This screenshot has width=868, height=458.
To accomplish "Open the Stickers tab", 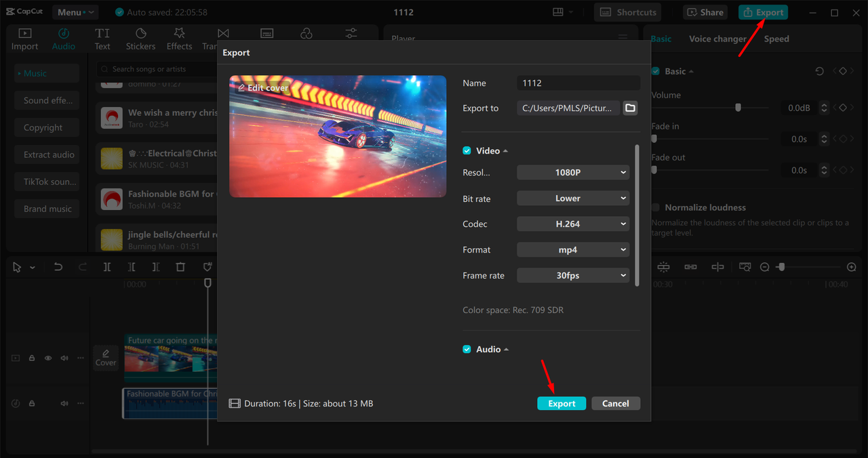I will [140, 39].
